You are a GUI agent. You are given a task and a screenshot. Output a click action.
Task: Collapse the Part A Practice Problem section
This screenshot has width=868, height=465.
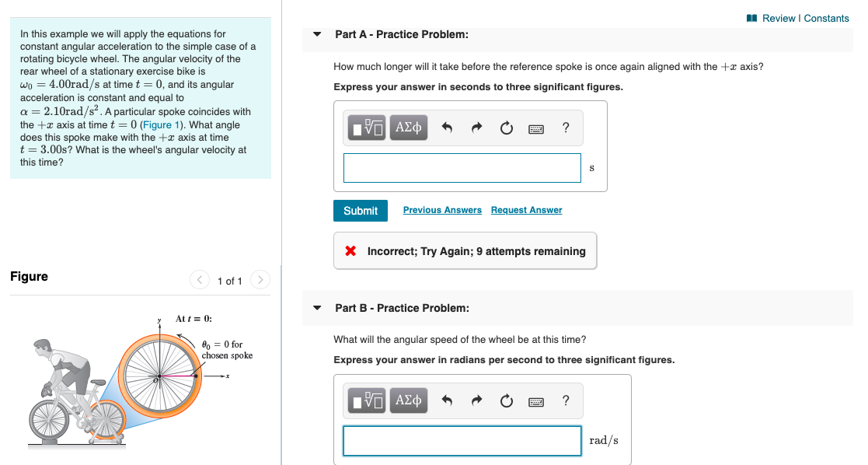click(x=316, y=34)
